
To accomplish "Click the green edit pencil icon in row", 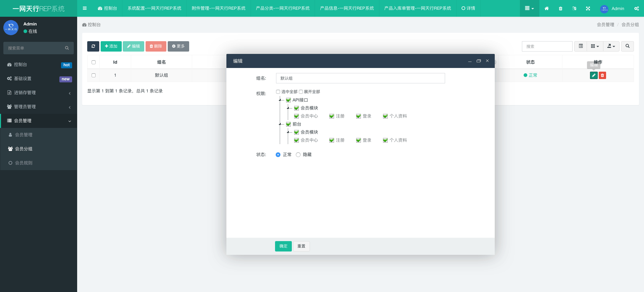I will tap(594, 75).
